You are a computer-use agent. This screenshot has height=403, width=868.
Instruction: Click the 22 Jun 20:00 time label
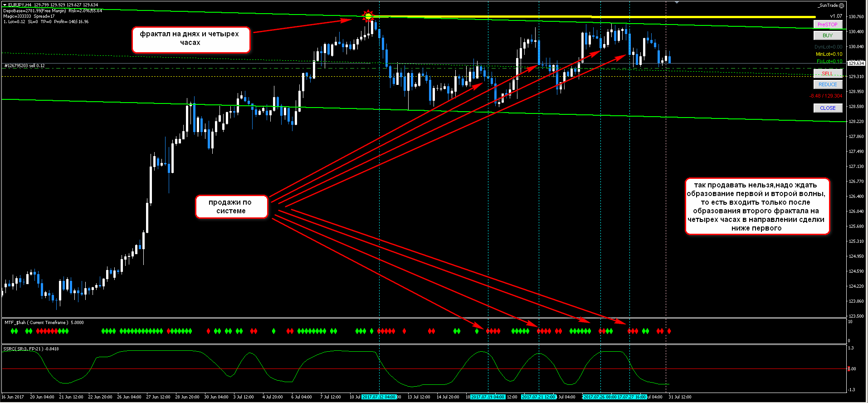(x=100, y=397)
